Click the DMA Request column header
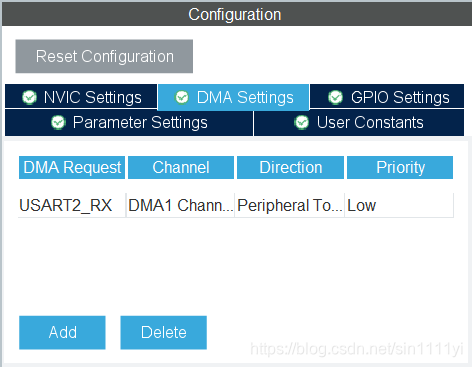 coord(72,167)
